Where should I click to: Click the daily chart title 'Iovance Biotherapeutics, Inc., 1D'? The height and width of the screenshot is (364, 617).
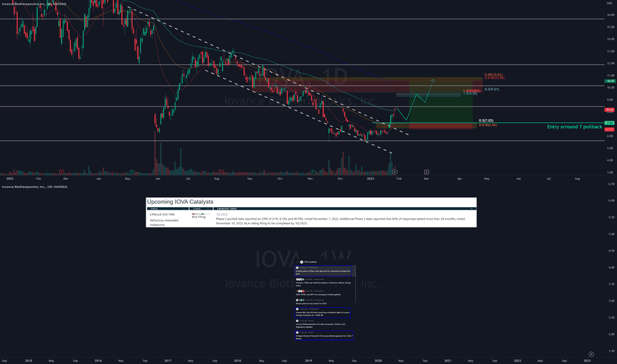[x=34, y=4]
